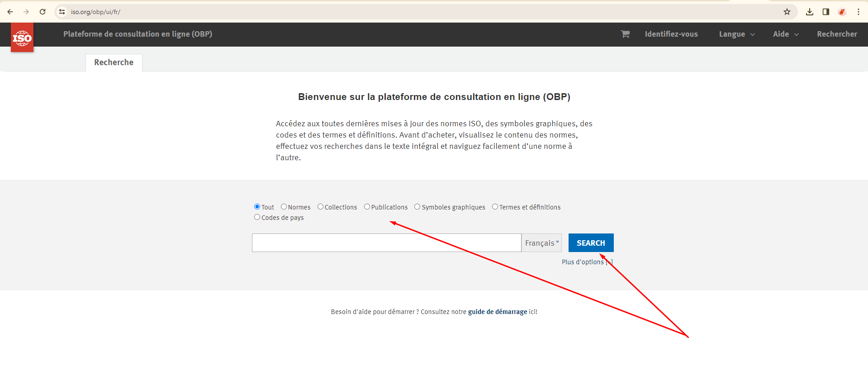Open the shopping cart icon
This screenshot has height=376, width=868.
pos(625,34)
